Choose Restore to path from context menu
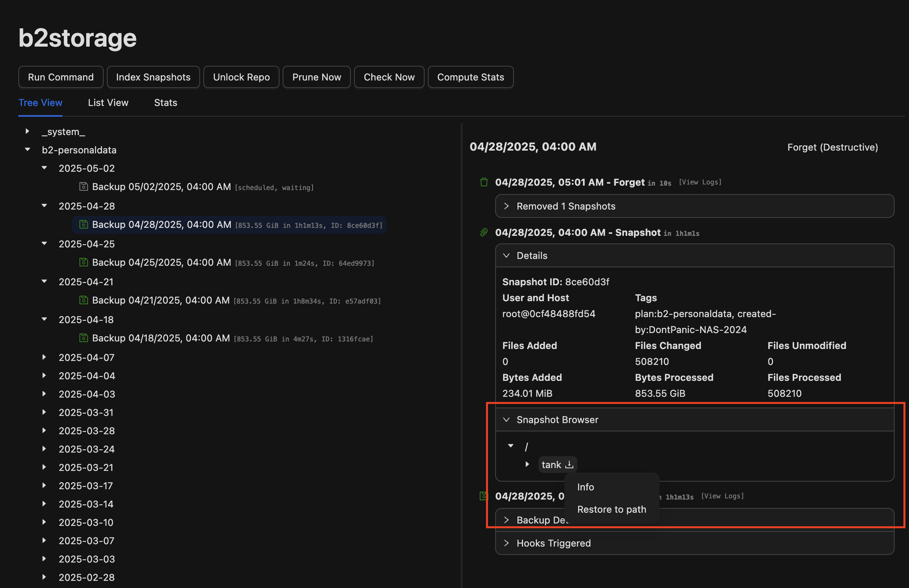The width and height of the screenshot is (909, 588). [612, 510]
